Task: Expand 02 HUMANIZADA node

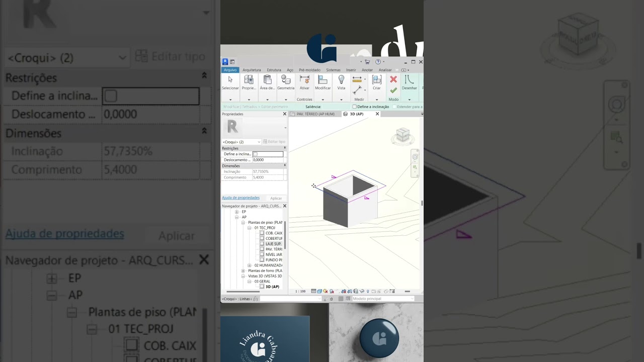Action: tap(249, 265)
